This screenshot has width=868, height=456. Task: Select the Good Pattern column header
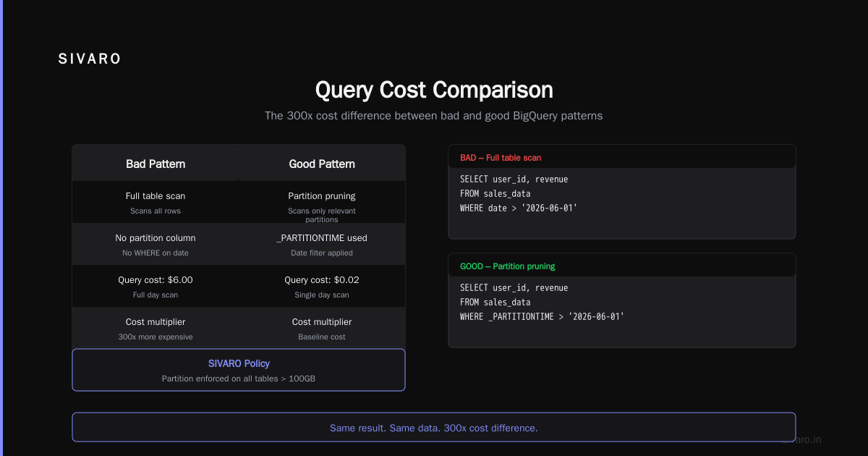click(322, 164)
